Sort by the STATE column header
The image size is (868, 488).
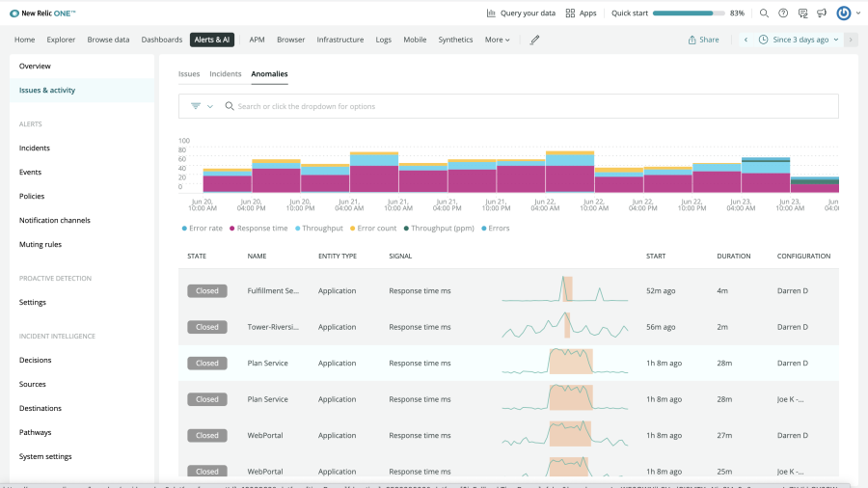[x=197, y=257]
